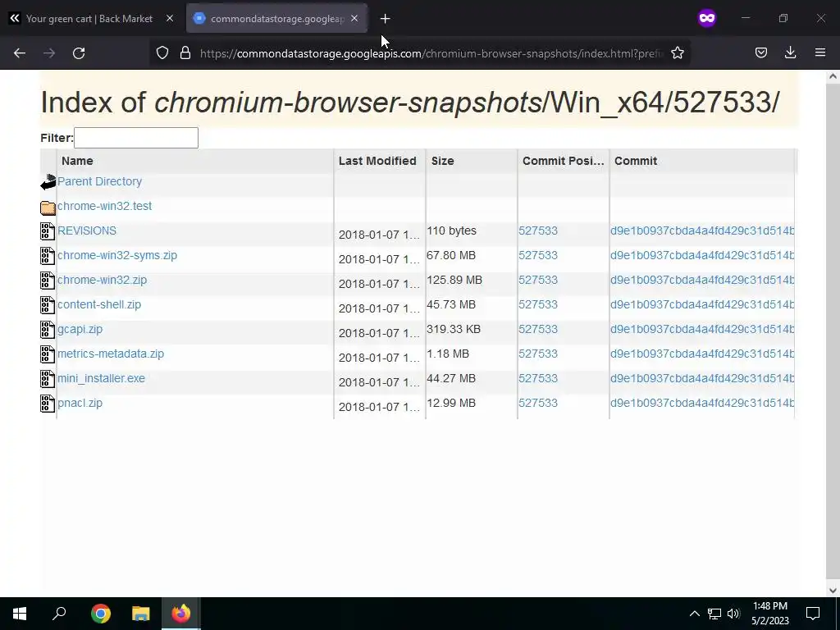840x630 pixels.
Task: Sort by the Commit Position column header
Action: (563, 162)
